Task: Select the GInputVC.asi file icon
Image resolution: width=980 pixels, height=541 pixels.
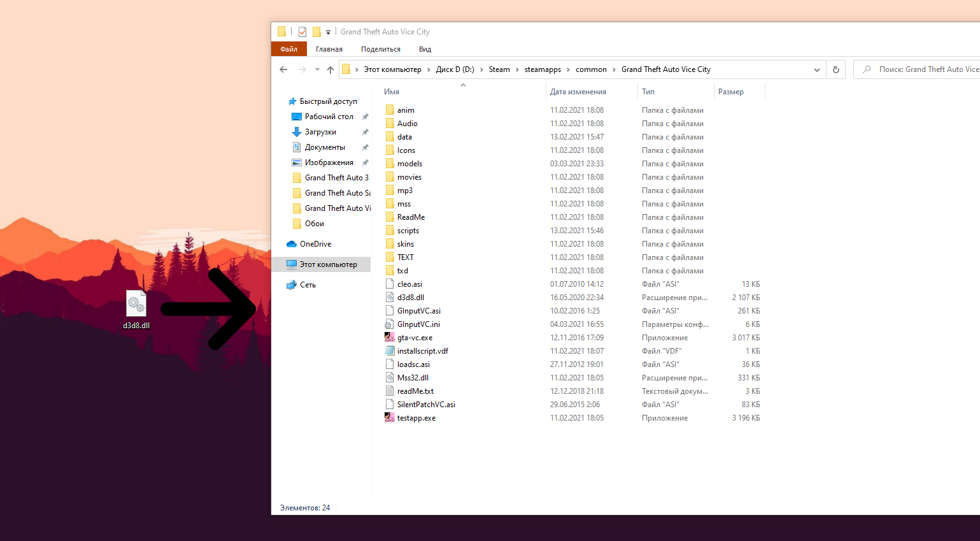Action: click(390, 311)
